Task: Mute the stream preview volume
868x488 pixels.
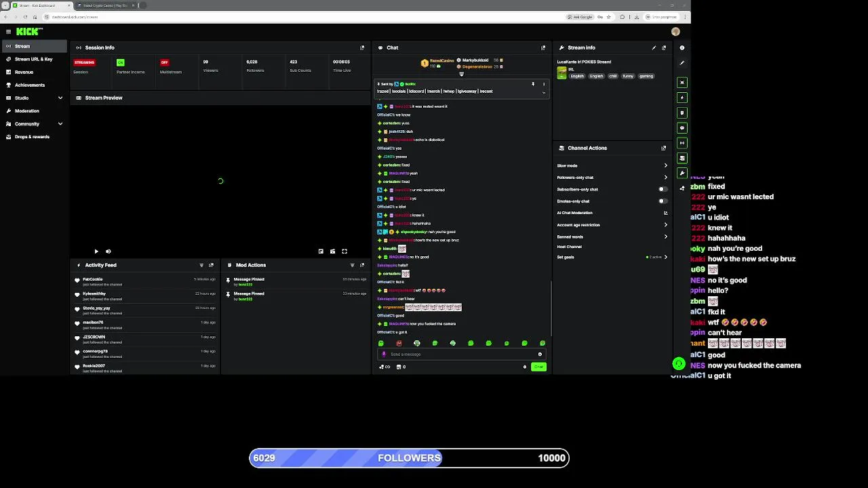Action: point(108,251)
